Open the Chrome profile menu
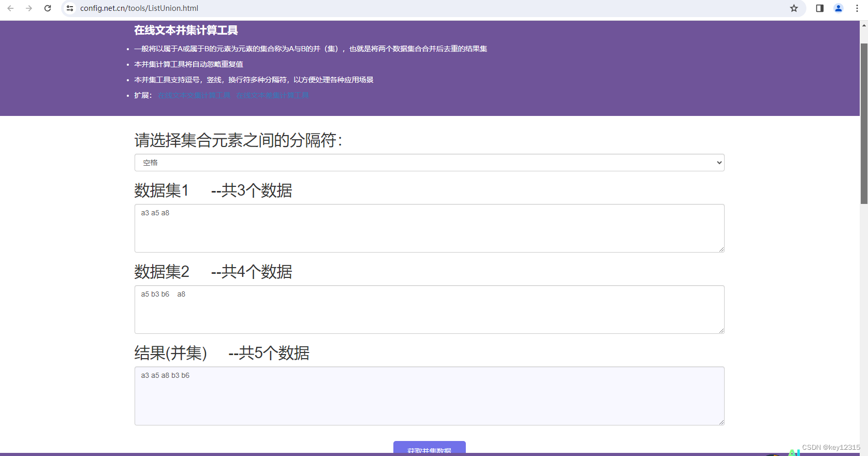 tap(838, 8)
